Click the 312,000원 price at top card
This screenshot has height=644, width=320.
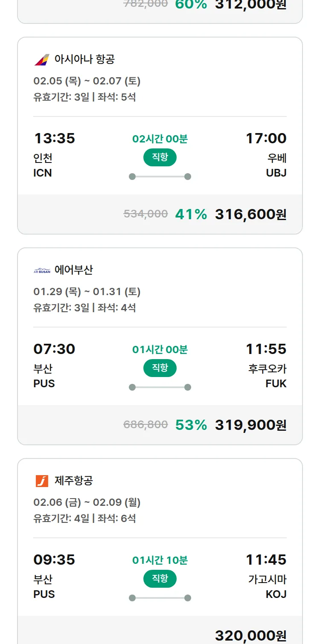point(250,5)
